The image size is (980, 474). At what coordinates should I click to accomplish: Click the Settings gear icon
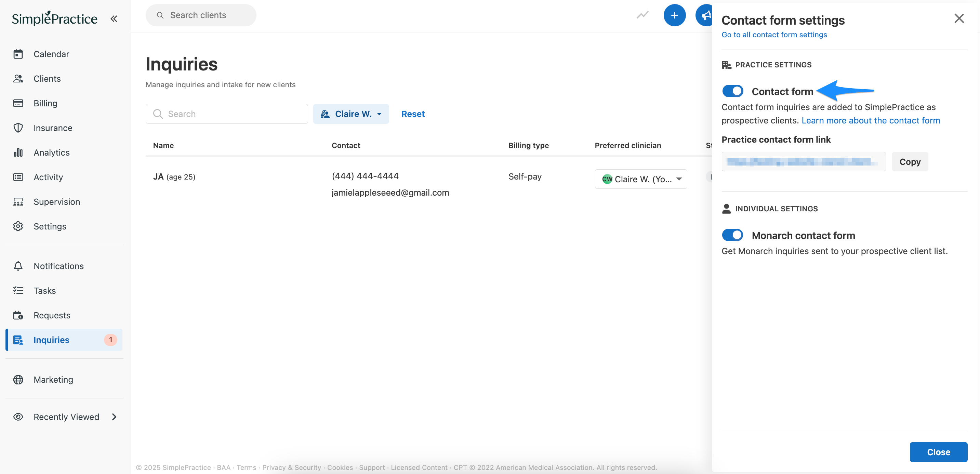tap(18, 226)
